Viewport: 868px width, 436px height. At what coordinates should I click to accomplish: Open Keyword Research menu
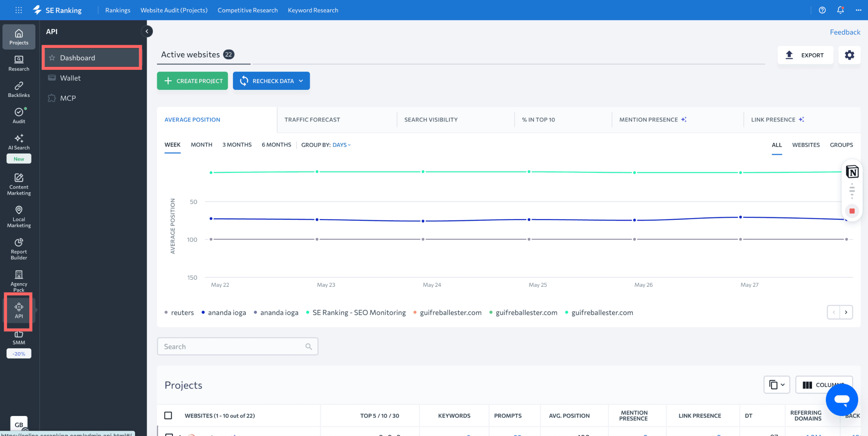point(313,10)
